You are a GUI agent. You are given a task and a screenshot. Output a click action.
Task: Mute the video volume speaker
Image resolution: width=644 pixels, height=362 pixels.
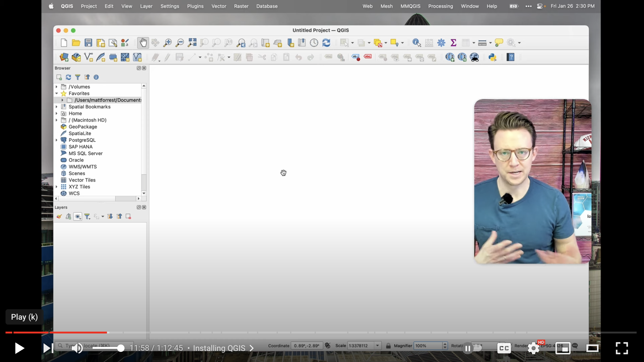point(77,348)
